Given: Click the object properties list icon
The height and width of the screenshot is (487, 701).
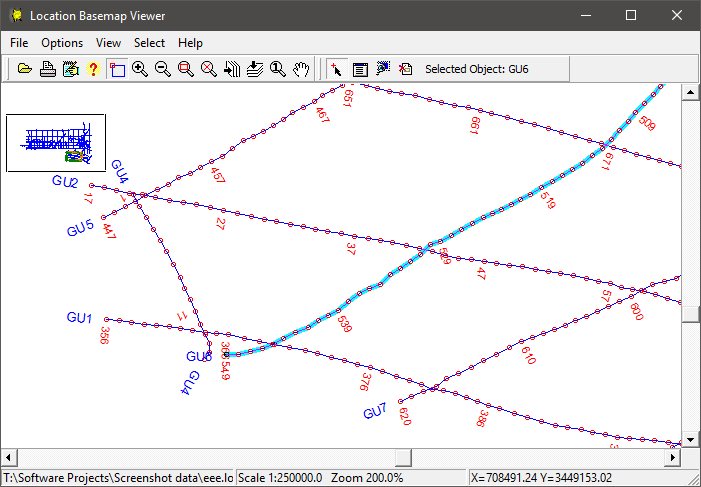Looking at the screenshot, I should (359, 69).
